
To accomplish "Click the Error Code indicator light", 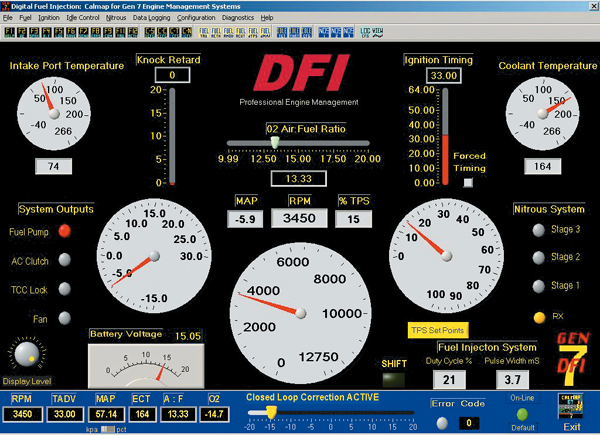I will click(x=442, y=423).
